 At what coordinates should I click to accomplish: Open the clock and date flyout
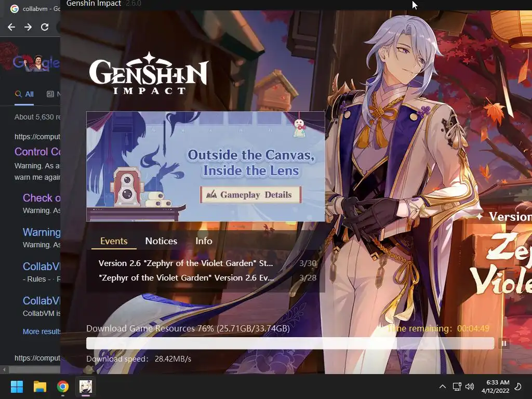(x=496, y=387)
